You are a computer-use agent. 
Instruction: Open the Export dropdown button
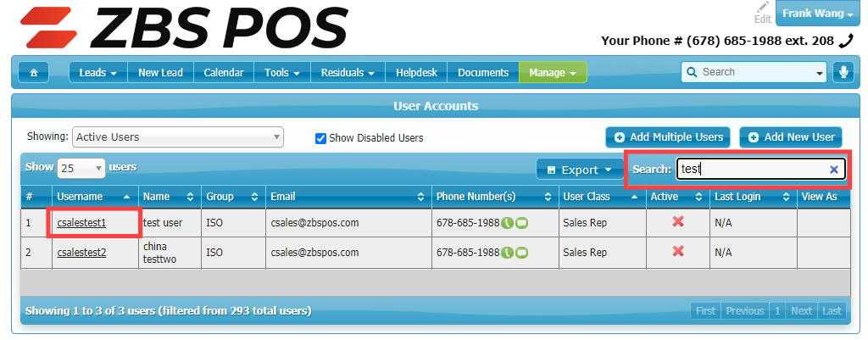pos(579,170)
